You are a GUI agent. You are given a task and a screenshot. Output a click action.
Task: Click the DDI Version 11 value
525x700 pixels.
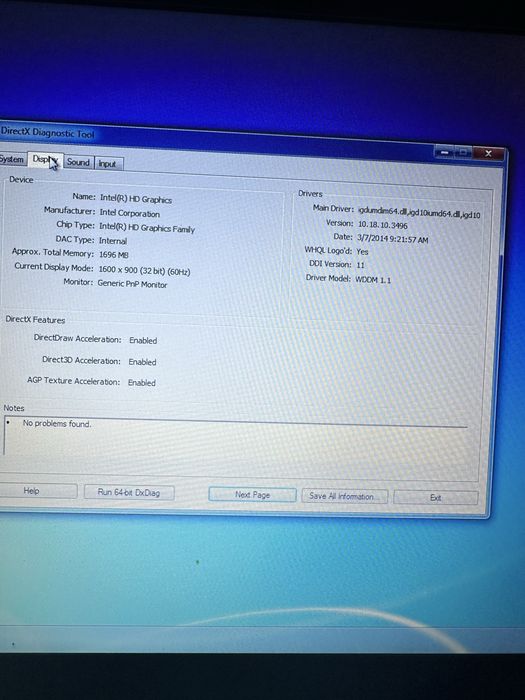[x=361, y=265]
